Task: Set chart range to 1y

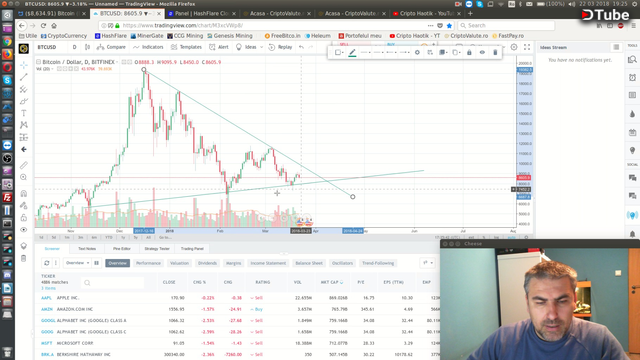Action: pyautogui.click(x=123, y=237)
